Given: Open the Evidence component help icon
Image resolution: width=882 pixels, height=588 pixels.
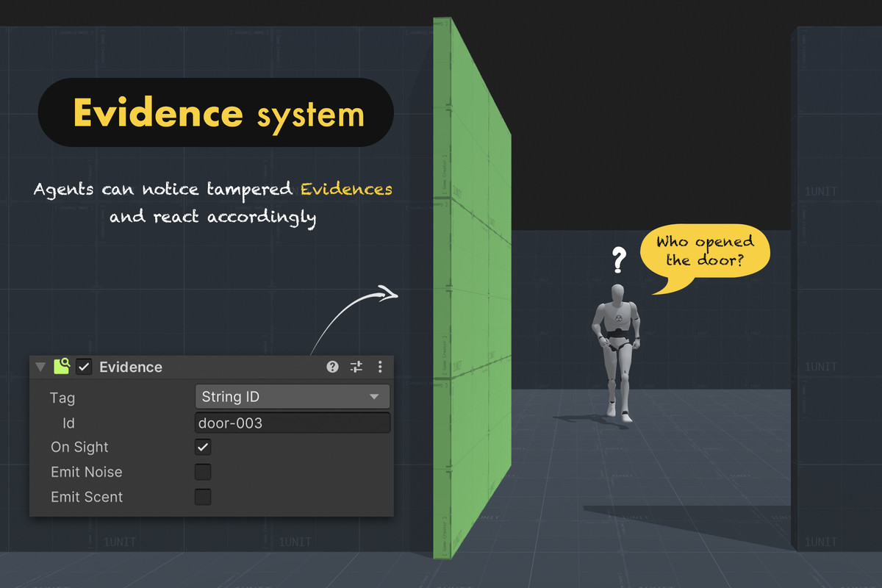Looking at the screenshot, I should [332, 367].
